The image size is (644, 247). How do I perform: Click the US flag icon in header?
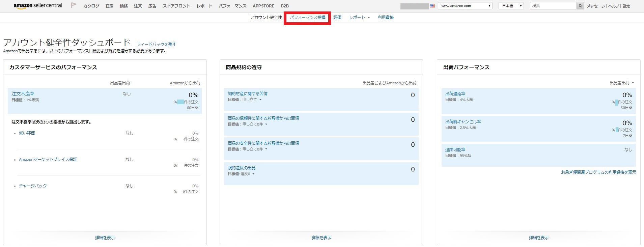click(432, 6)
